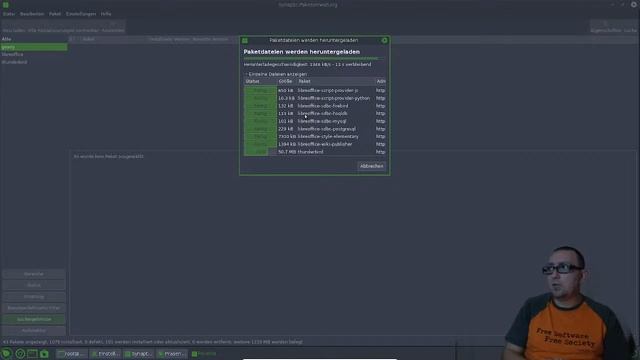The image size is (640, 360).
Task: Click the green round icon in dialog title bar
Action: [384, 40]
